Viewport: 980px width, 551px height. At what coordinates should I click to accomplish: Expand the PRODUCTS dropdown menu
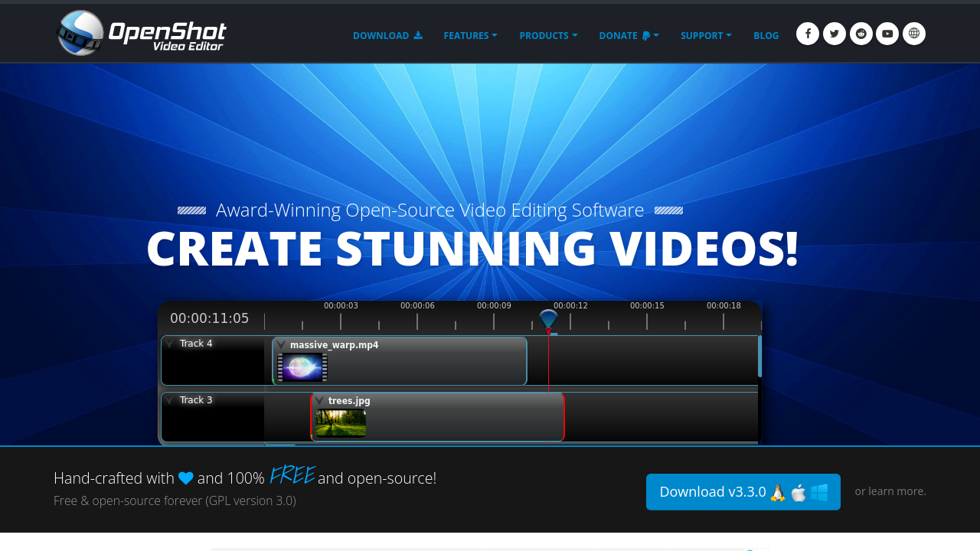coord(548,36)
